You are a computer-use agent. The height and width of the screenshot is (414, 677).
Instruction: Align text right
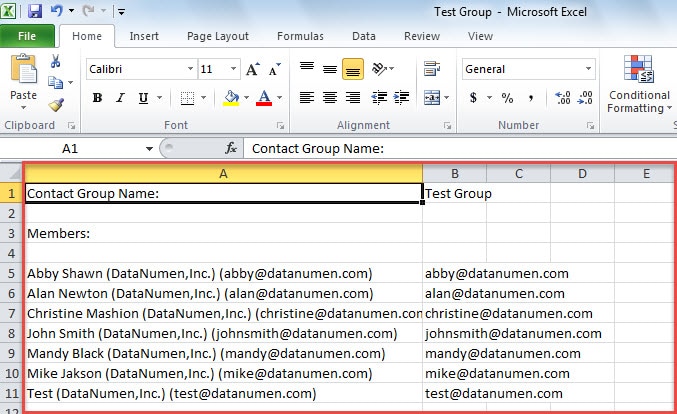[x=353, y=98]
